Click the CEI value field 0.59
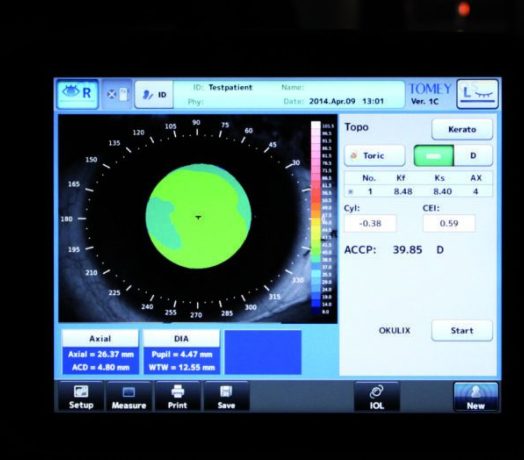The width and height of the screenshot is (524, 460). coord(449,223)
